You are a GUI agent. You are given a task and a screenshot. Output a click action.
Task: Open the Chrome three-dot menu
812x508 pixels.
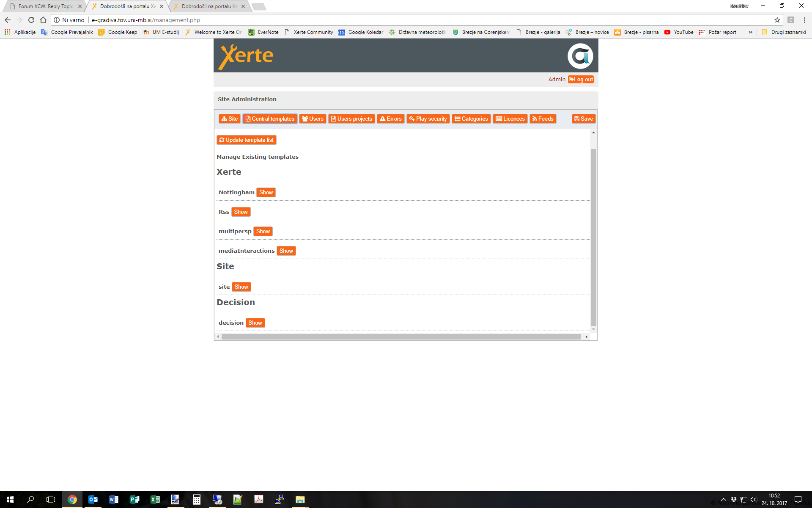(804, 20)
